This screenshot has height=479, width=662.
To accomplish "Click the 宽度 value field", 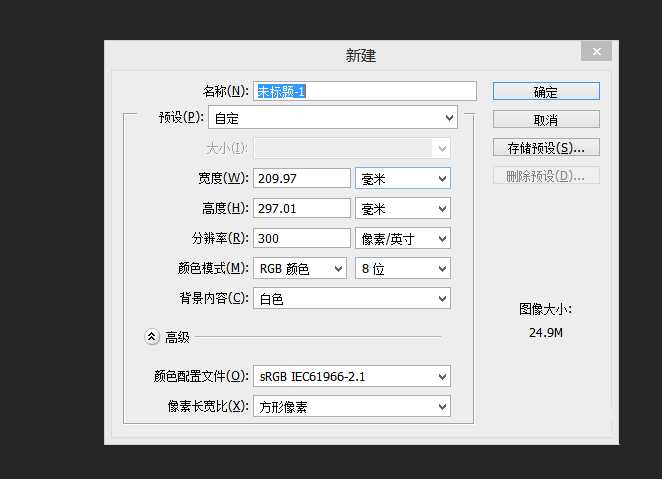I will (x=302, y=178).
